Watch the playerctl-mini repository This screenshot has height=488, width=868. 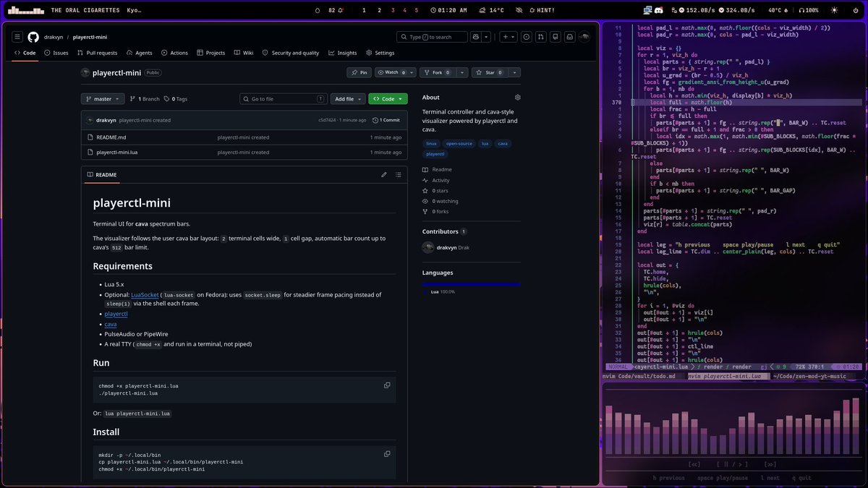click(396, 72)
